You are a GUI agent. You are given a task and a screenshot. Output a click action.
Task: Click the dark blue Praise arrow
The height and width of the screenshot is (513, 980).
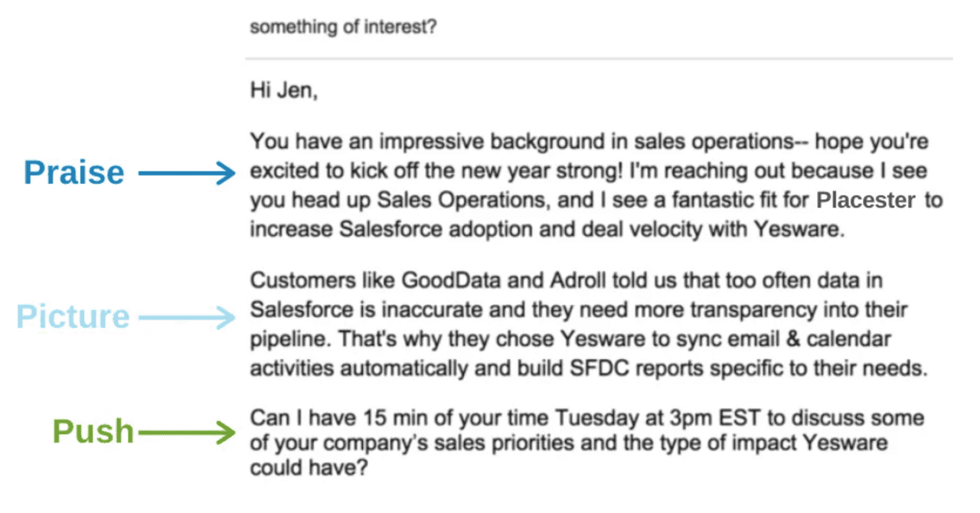(x=186, y=174)
